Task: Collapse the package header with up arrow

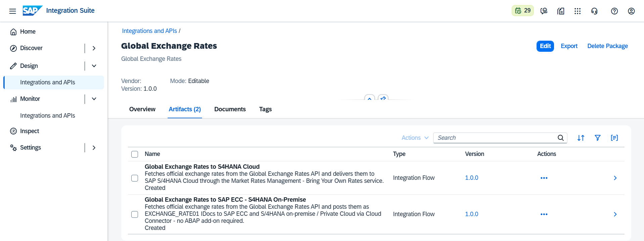Action: click(x=369, y=98)
